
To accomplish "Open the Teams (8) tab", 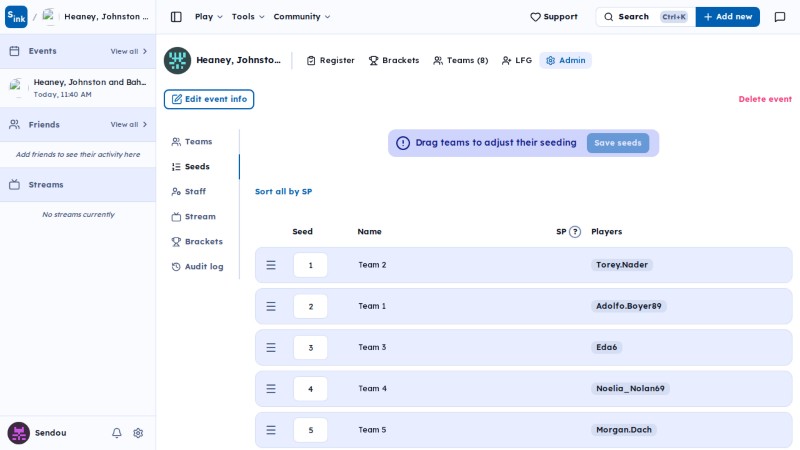I will [461, 60].
